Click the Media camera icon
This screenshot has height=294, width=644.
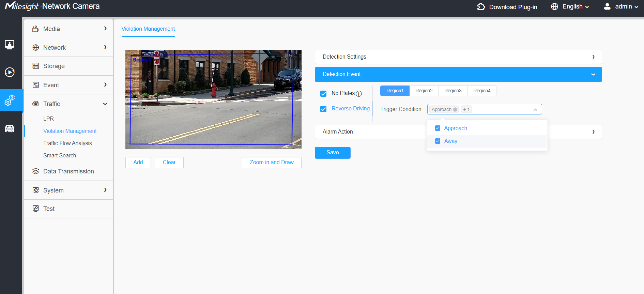[x=36, y=29]
